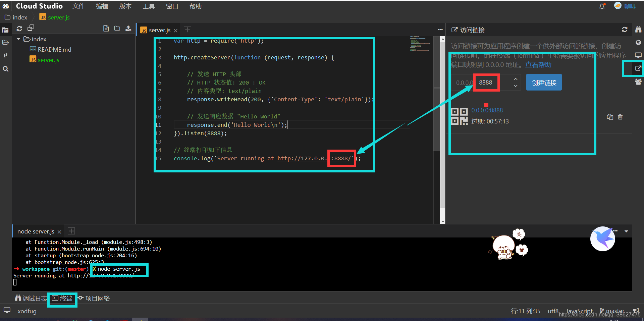Viewport: 644px width, 321px height.
Task: Click the code minimap preview
Action: click(419, 44)
